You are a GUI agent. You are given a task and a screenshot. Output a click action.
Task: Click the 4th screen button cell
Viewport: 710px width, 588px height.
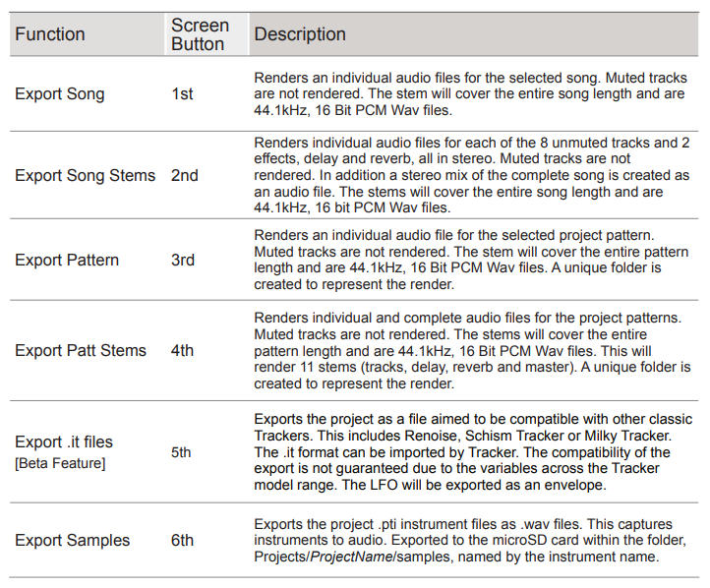182,350
